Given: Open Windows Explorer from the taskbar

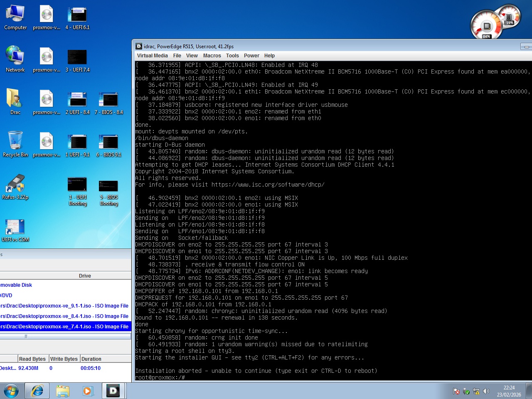Looking at the screenshot, I should pyautogui.click(x=63, y=391).
